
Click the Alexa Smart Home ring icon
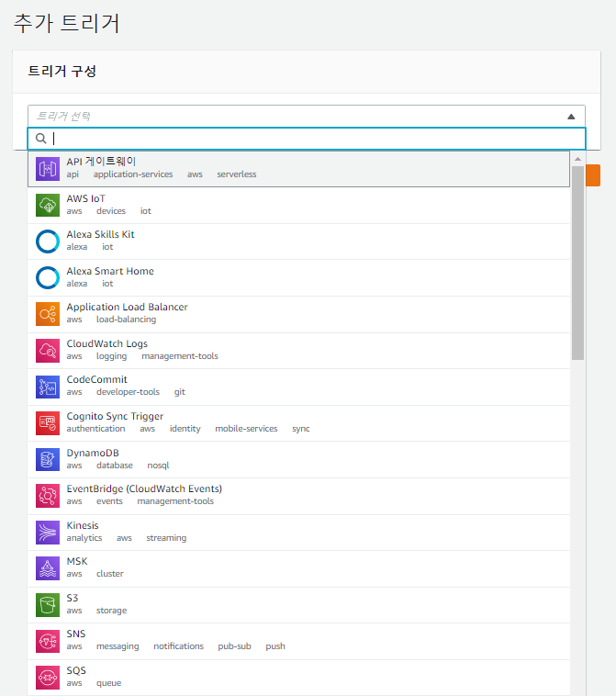tap(48, 278)
